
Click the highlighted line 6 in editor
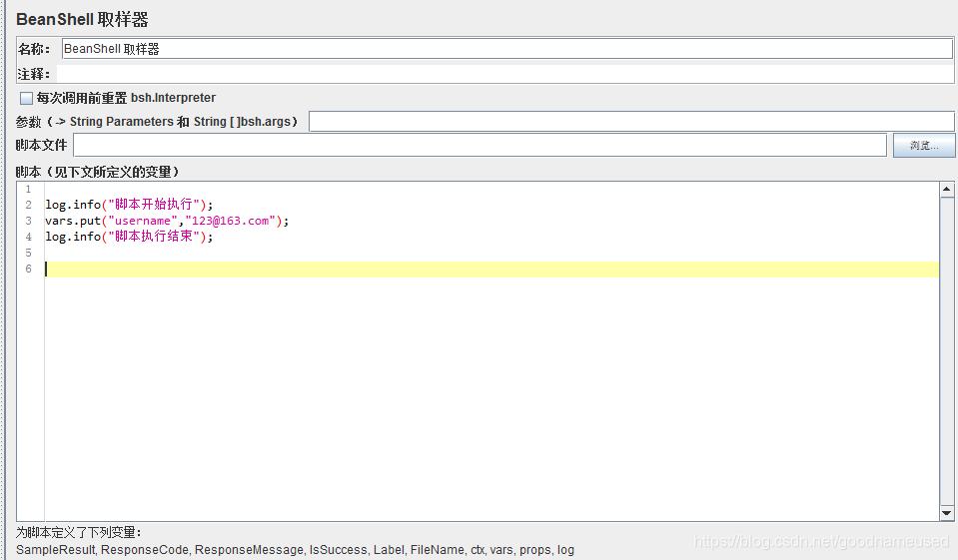click(491, 270)
